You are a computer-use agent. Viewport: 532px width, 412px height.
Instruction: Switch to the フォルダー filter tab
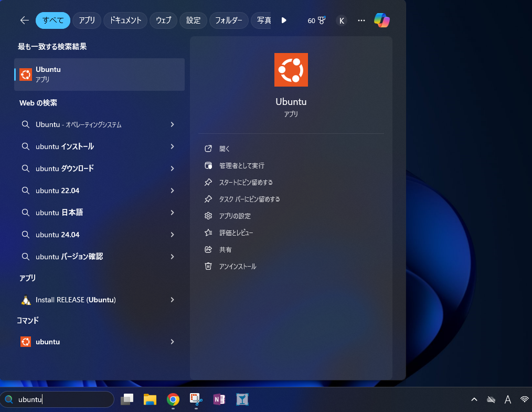[229, 20]
